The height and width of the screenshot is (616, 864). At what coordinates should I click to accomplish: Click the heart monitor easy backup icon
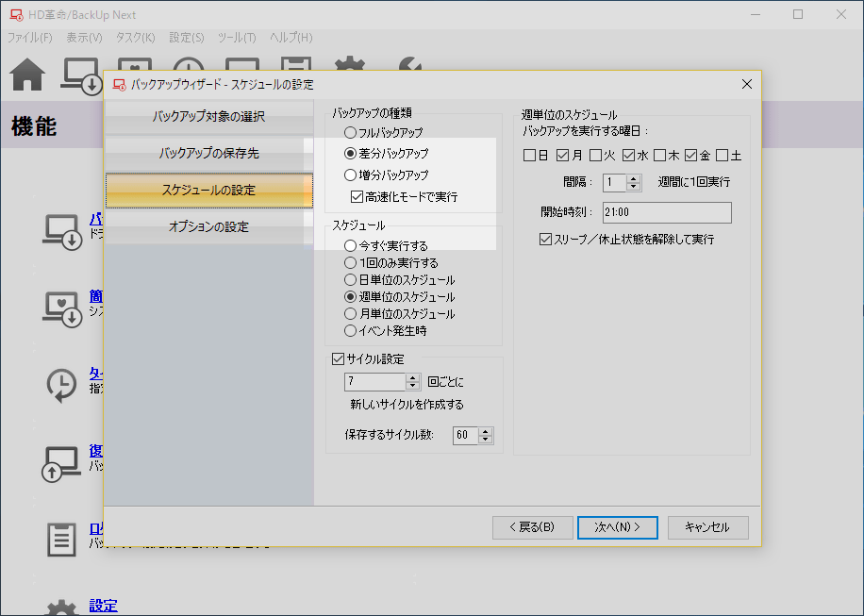[62, 309]
